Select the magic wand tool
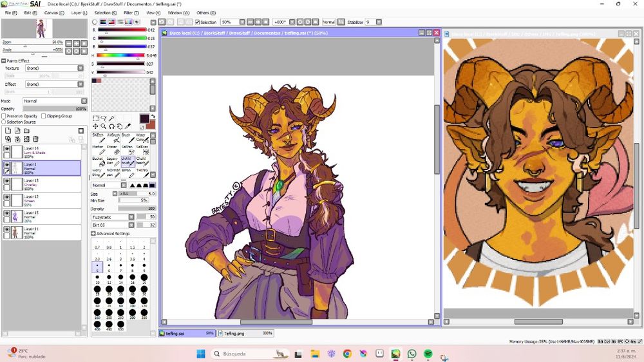This screenshot has height=362, width=644. 111,119
